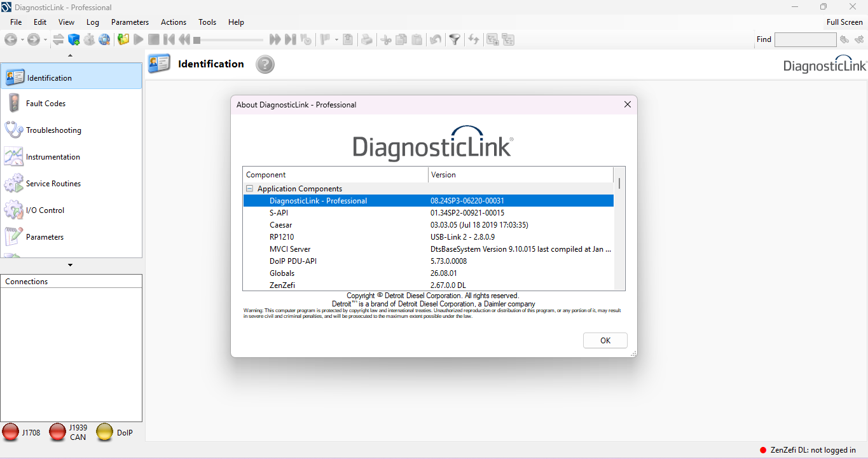Click the log play button
The width and height of the screenshot is (868, 459).
139,39
